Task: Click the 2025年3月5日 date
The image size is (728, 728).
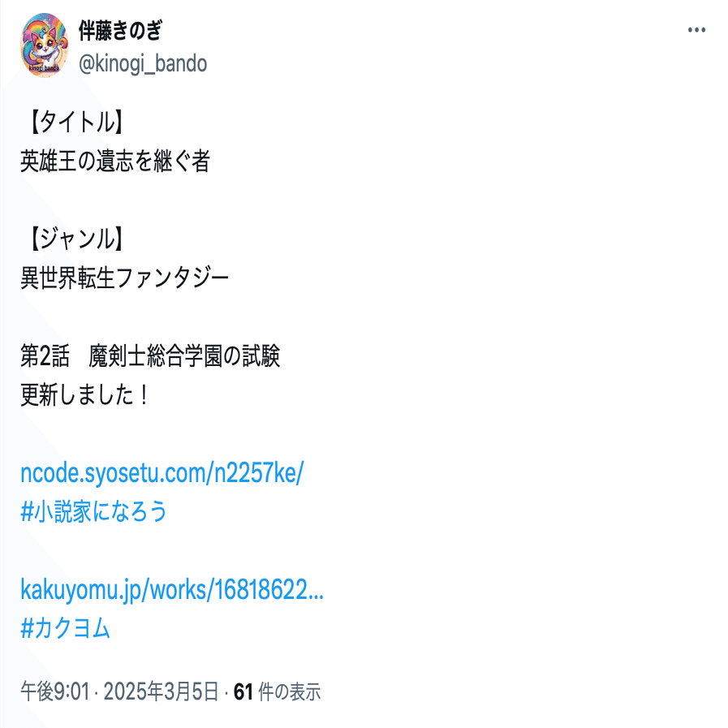Action: pos(161,691)
